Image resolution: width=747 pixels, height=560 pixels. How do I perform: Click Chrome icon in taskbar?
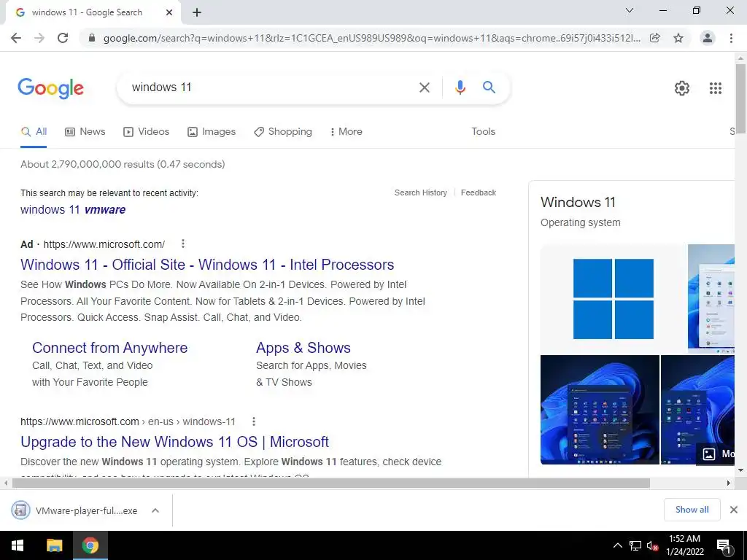coord(90,545)
